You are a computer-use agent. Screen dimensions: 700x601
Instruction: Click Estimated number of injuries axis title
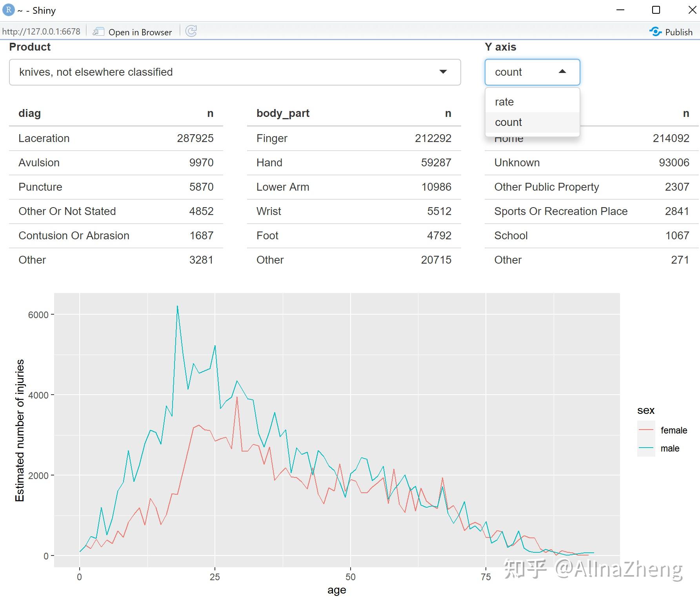point(20,430)
